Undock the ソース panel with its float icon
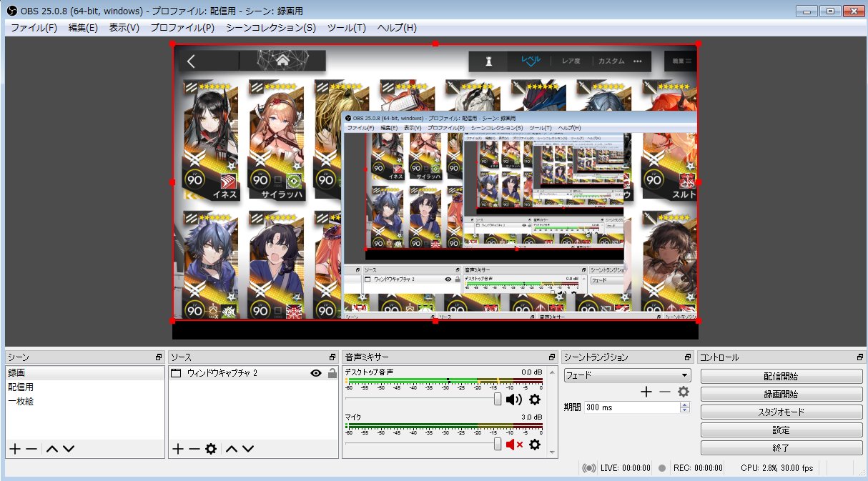This screenshot has height=481, width=868. point(332,357)
